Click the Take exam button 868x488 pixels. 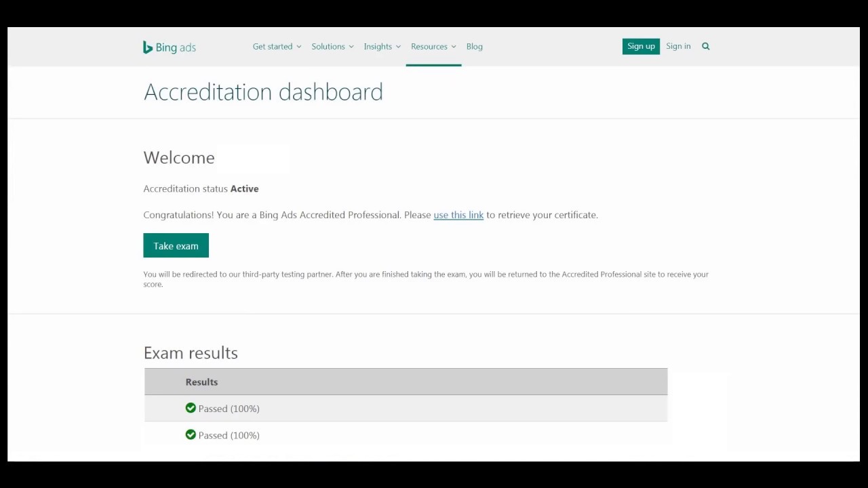pyautogui.click(x=176, y=245)
